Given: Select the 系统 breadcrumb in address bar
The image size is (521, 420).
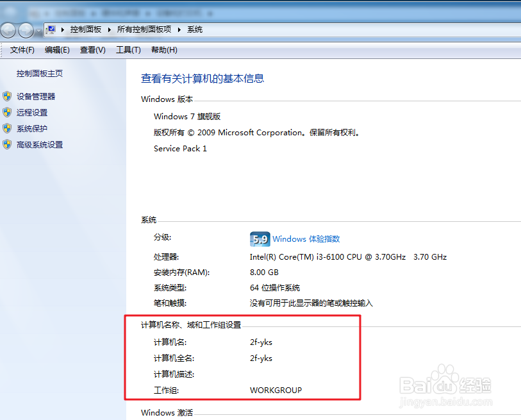Looking at the screenshot, I should point(195,29).
